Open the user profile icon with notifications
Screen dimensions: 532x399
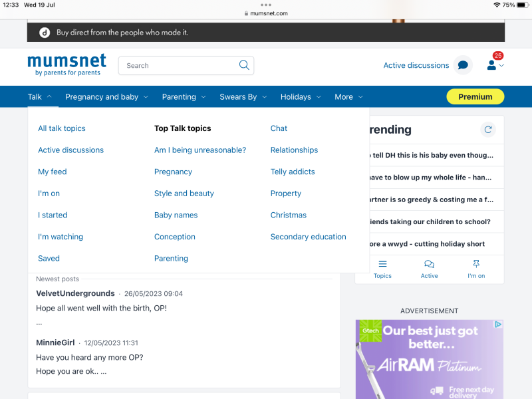click(492, 65)
